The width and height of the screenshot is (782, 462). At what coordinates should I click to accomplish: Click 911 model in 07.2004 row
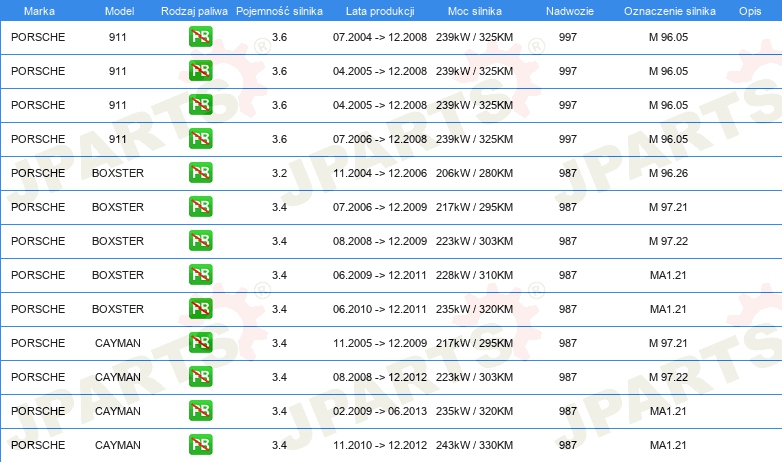(118, 37)
